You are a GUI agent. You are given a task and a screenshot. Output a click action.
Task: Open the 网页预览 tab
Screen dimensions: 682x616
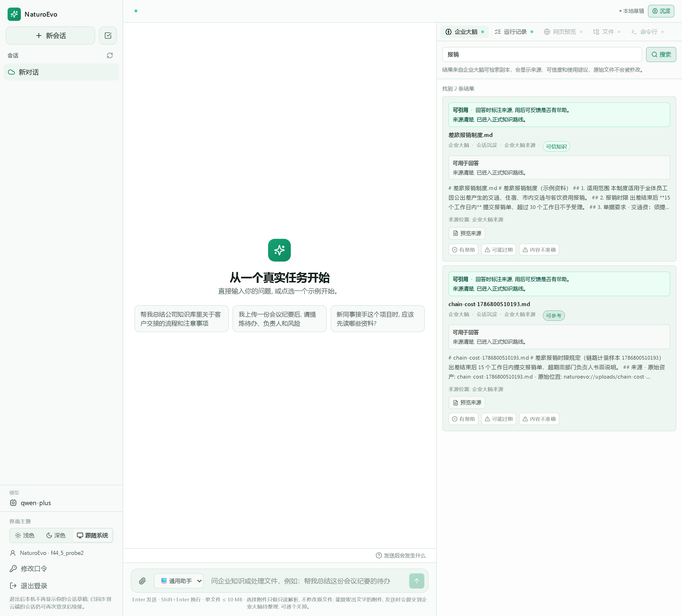[563, 32]
